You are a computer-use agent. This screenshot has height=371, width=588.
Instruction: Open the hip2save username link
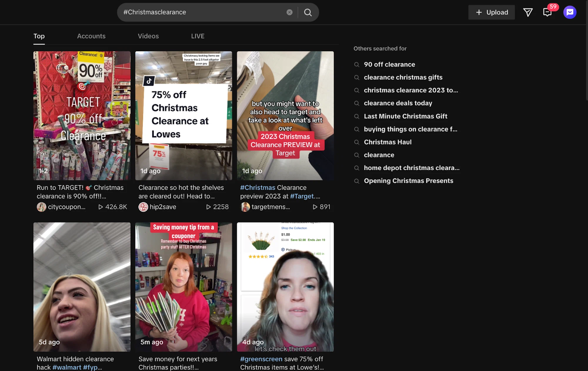[163, 207]
